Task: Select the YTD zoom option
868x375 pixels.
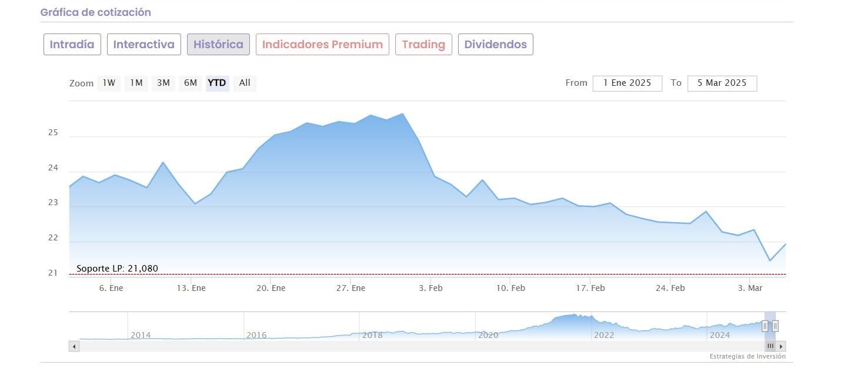Action: tap(217, 83)
